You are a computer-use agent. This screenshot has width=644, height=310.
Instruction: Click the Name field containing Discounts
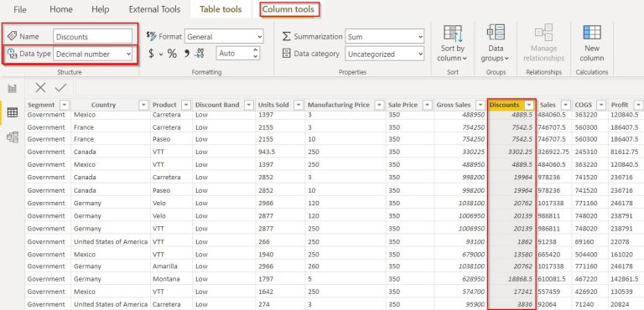[93, 37]
